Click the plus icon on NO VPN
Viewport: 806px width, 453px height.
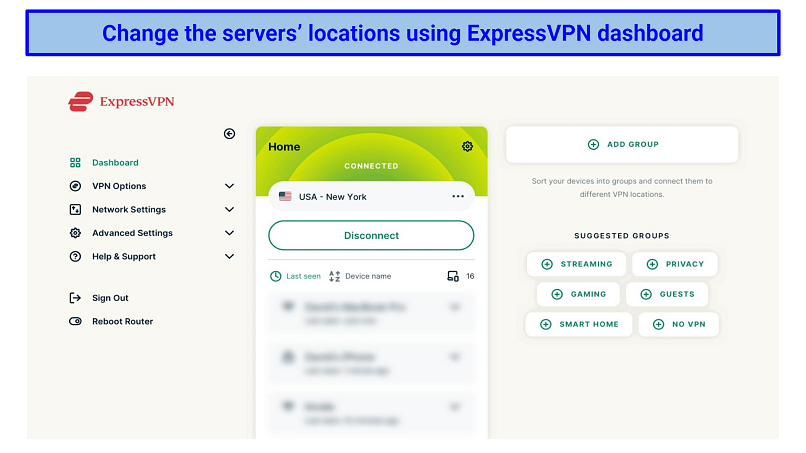[x=658, y=324]
